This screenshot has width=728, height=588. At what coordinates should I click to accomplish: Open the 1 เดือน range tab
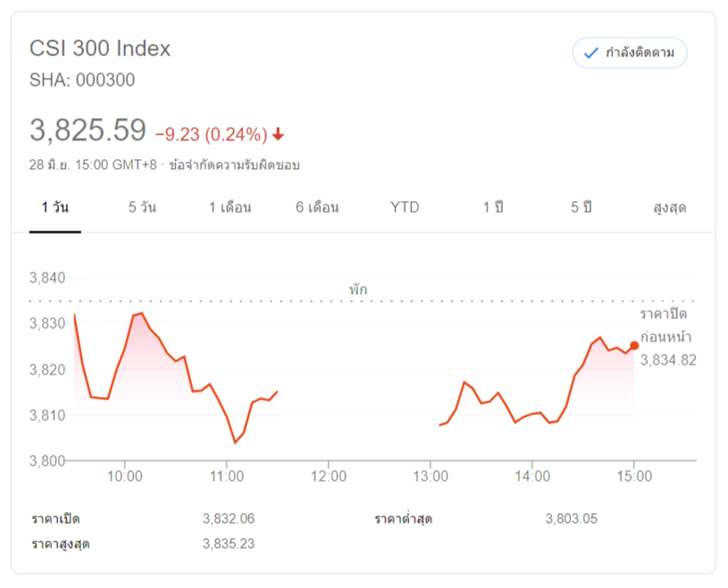[x=230, y=207]
